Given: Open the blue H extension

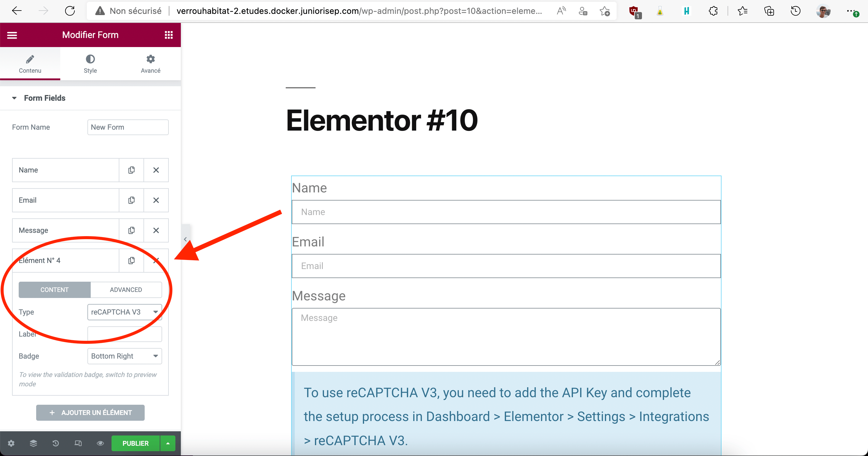Looking at the screenshot, I should coord(686,11).
